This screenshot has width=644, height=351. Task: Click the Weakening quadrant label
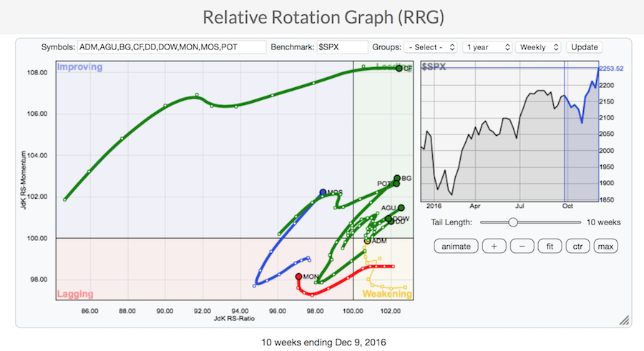(x=387, y=294)
